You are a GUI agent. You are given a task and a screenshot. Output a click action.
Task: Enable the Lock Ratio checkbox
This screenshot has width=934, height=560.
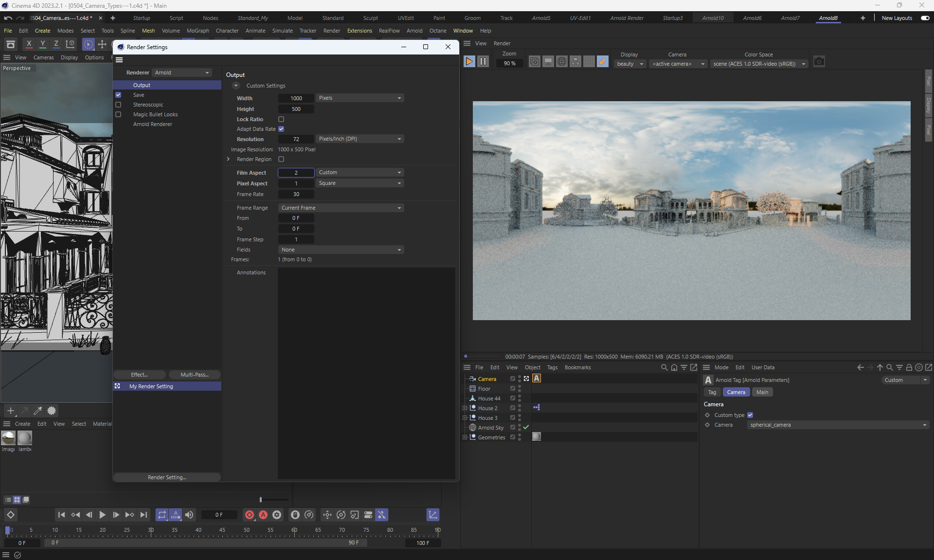pos(281,119)
